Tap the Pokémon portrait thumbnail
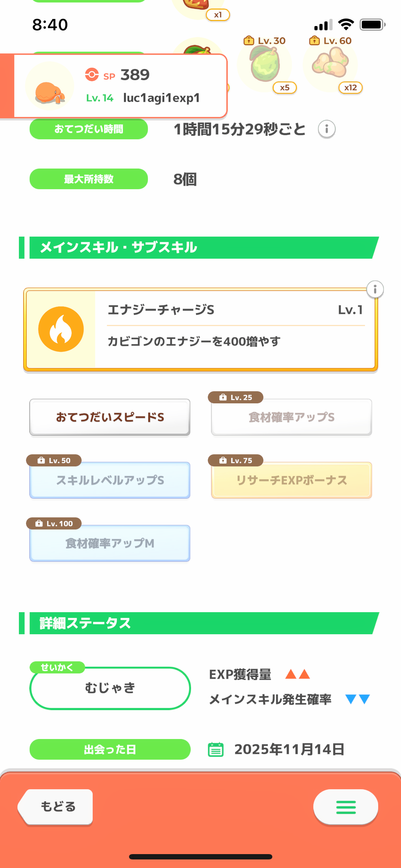 click(x=50, y=86)
